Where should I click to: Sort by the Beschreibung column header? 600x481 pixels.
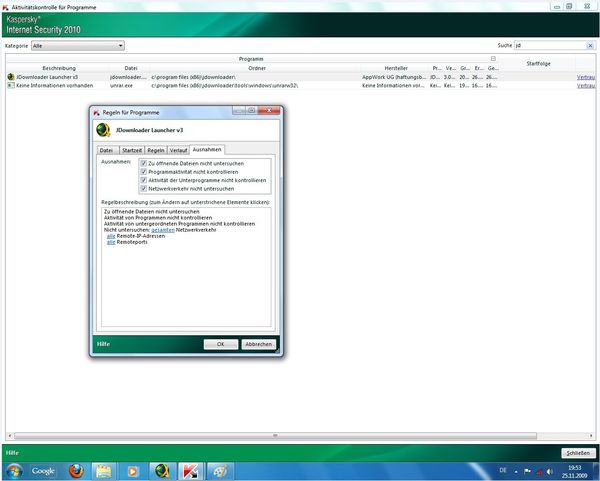[59, 68]
